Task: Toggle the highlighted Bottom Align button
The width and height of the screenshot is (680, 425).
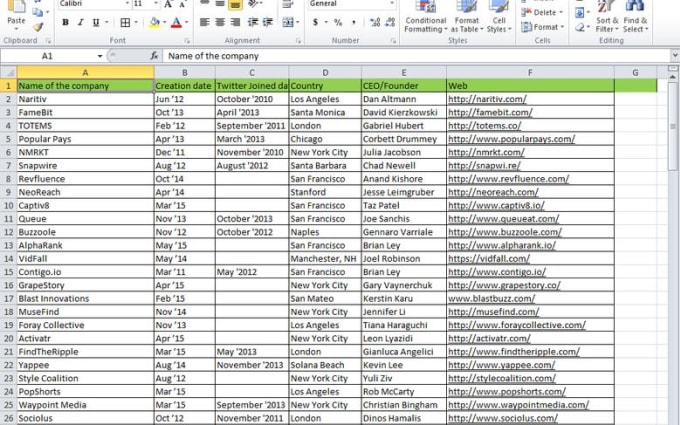Action: (235, 4)
